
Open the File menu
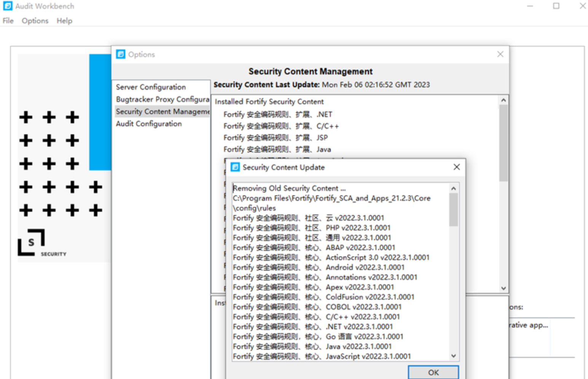point(8,21)
